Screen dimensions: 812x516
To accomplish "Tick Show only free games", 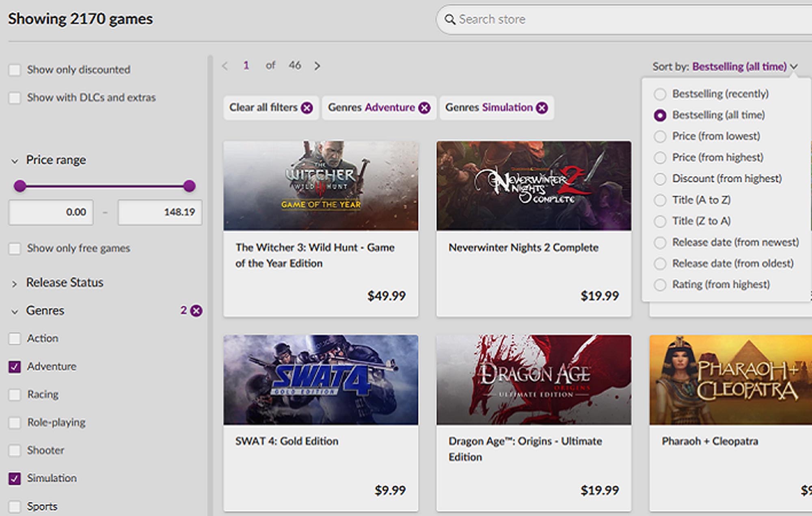I will [15, 249].
